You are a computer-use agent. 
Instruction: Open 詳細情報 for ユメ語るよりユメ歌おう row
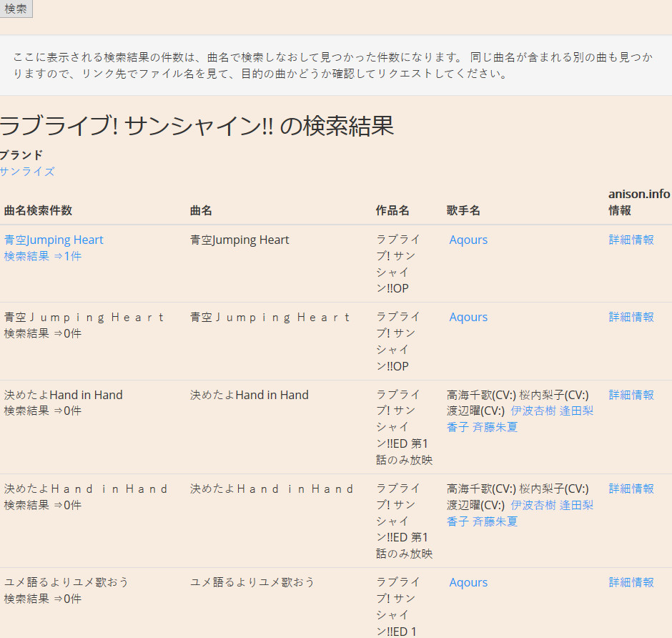coord(631,582)
